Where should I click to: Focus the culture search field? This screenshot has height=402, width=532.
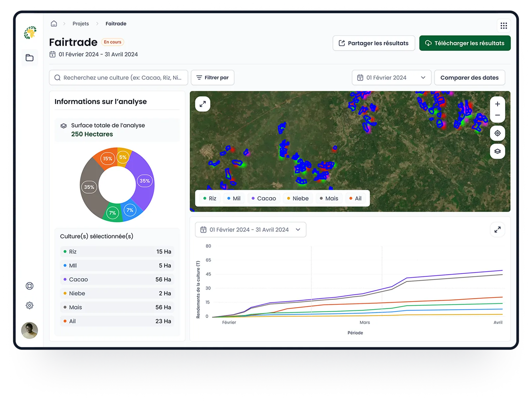pyautogui.click(x=119, y=77)
